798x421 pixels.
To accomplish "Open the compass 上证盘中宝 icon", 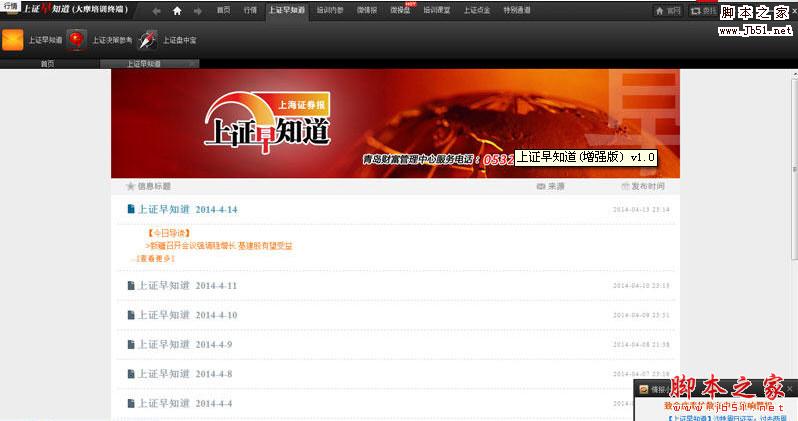I will click(148, 40).
